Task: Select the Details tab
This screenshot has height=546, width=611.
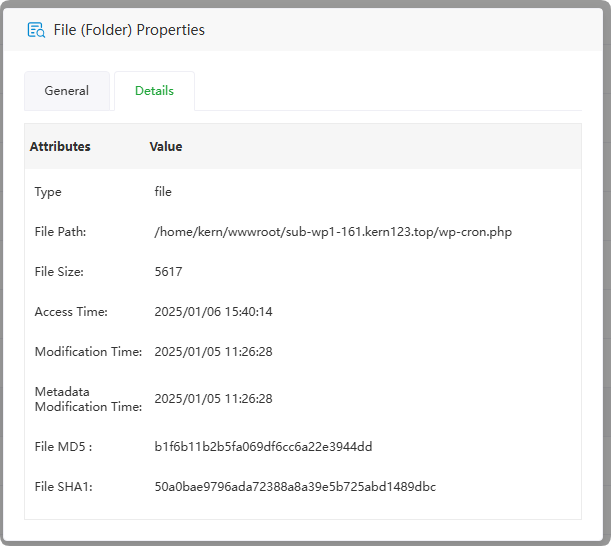Action: [x=154, y=91]
